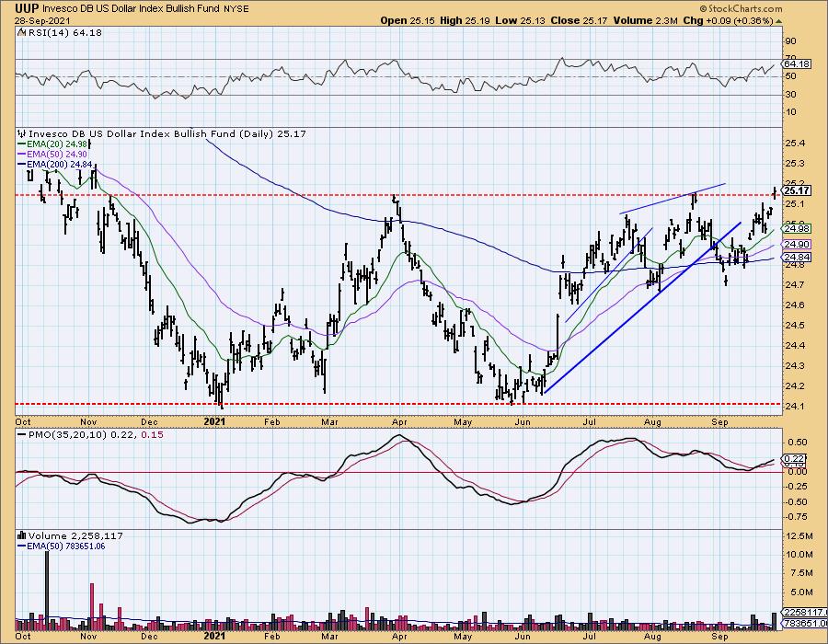
Task: Click the 24.84 EMA tag on the price axis
Action: (797, 257)
